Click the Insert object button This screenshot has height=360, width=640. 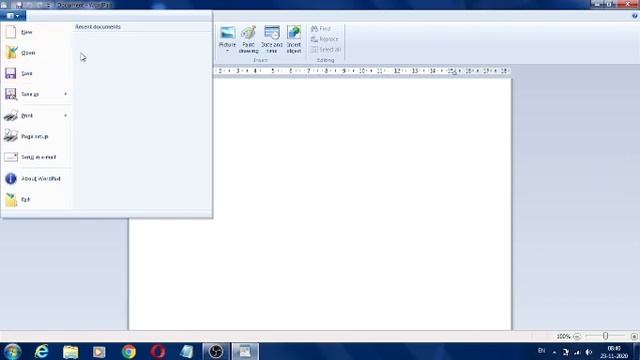click(294, 39)
